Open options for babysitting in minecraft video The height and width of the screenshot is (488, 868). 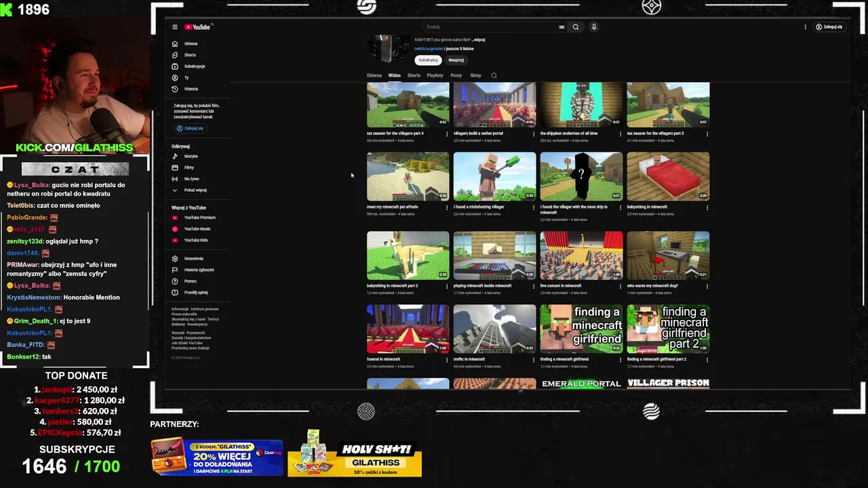707,207
